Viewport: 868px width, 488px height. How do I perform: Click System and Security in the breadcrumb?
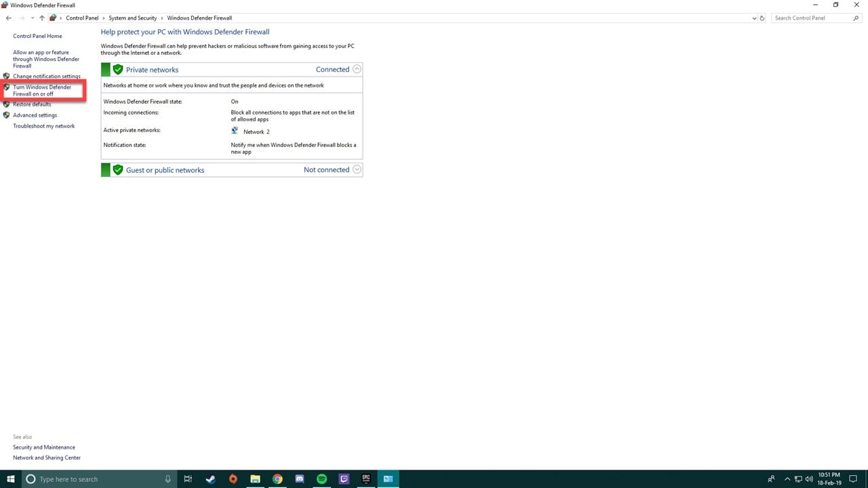(132, 18)
